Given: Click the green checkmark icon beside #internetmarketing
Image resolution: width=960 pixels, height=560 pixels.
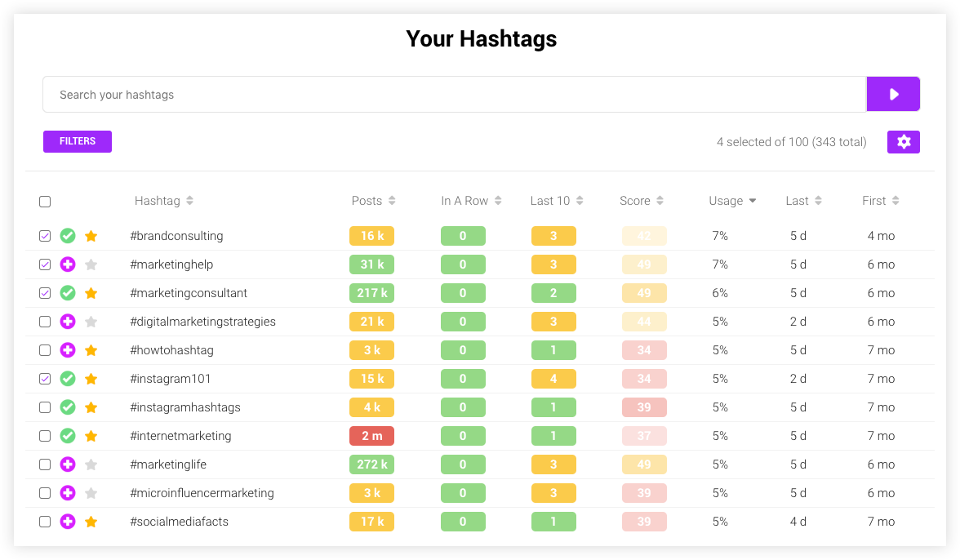Looking at the screenshot, I should [x=68, y=435].
